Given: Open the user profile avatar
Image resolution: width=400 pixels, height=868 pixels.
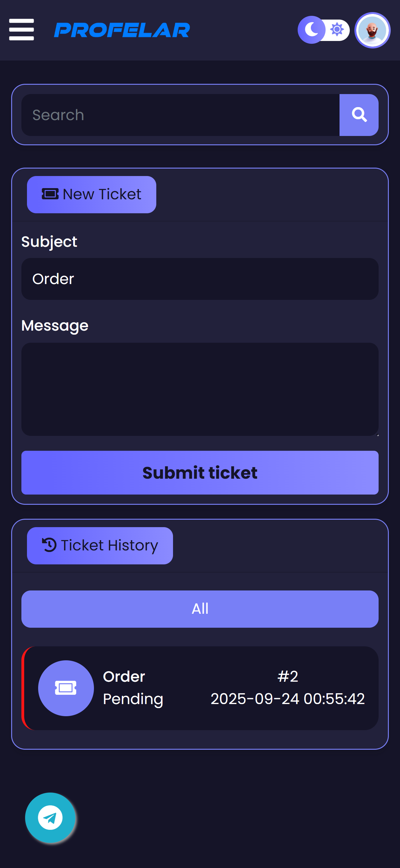Looking at the screenshot, I should pos(372,30).
